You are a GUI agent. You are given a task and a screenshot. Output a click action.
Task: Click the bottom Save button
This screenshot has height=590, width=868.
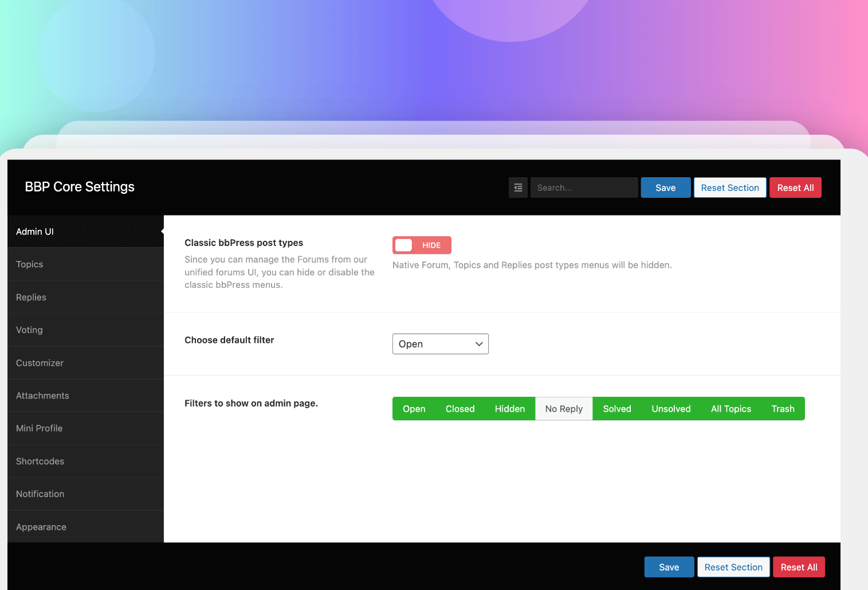tap(669, 567)
